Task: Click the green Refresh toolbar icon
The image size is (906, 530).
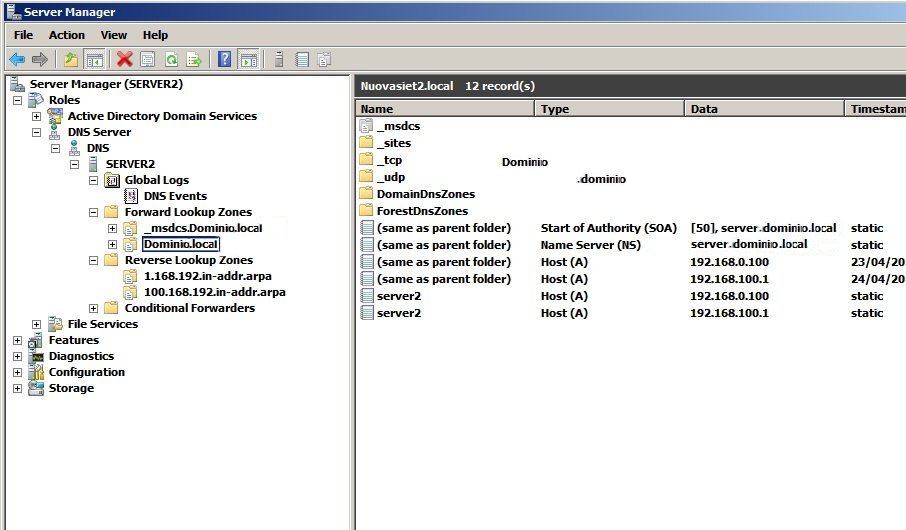Action: tap(171, 59)
